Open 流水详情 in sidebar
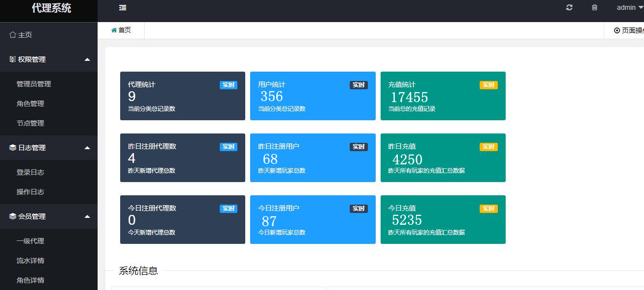This screenshot has width=644, height=290. (x=30, y=261)
